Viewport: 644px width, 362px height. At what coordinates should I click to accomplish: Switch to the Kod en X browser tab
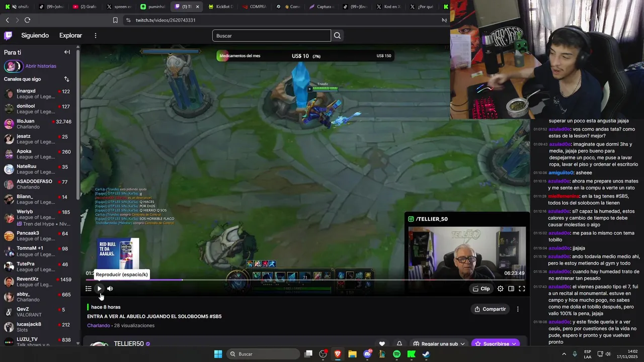click(390, 7)
